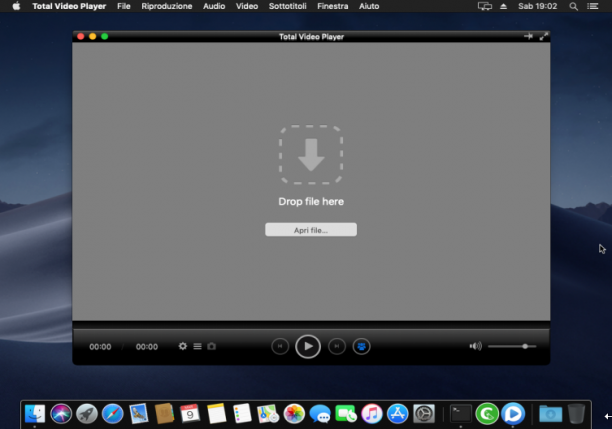This screenshot has width=612, height=429.
Task: Click the green circular app icon in the dock
Action: click(x=487, y=414)
